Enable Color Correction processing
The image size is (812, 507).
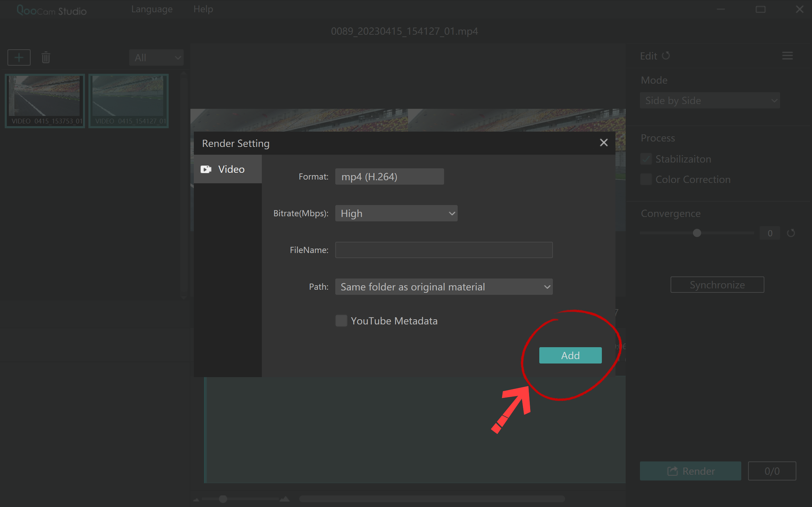coord(646,179)
